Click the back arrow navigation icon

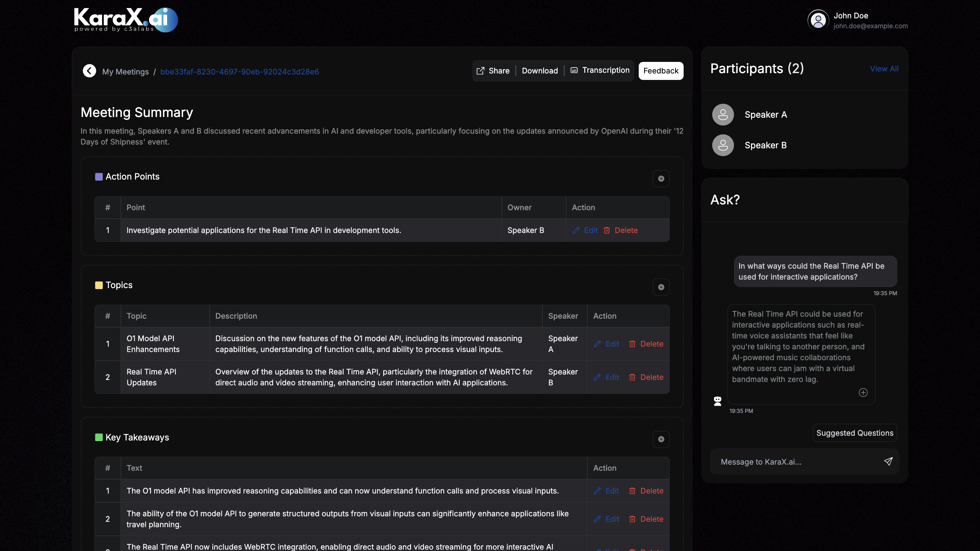pyautogui.click(x=89, y=71)
